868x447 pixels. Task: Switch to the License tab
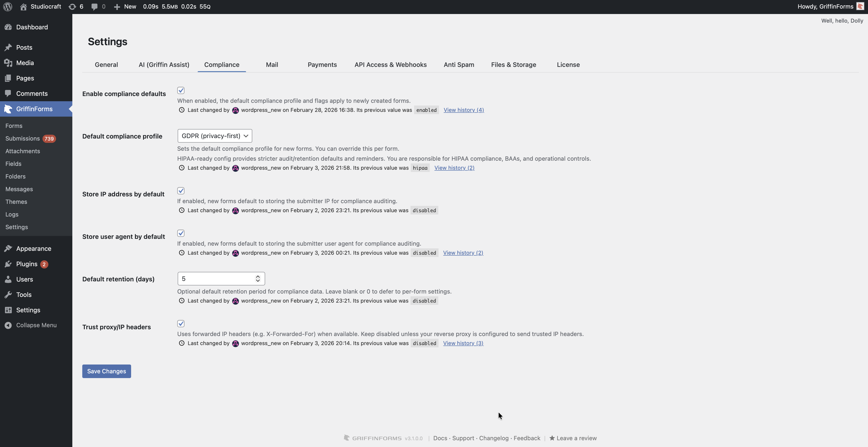pos(568,65)
